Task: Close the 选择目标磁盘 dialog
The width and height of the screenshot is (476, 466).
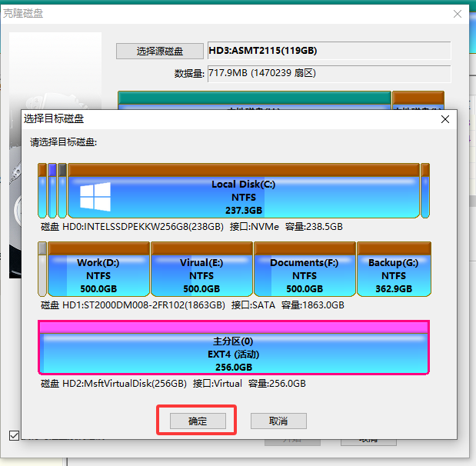Action: click(445, 119)
